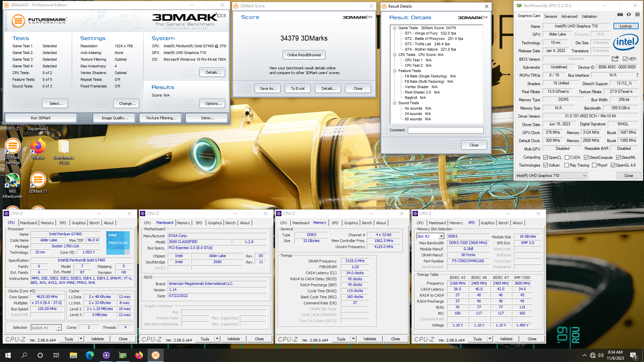Open About tab in SPD CPU-Z window
Viewport: 644px width, 362px height.
[x=517, y=223]
